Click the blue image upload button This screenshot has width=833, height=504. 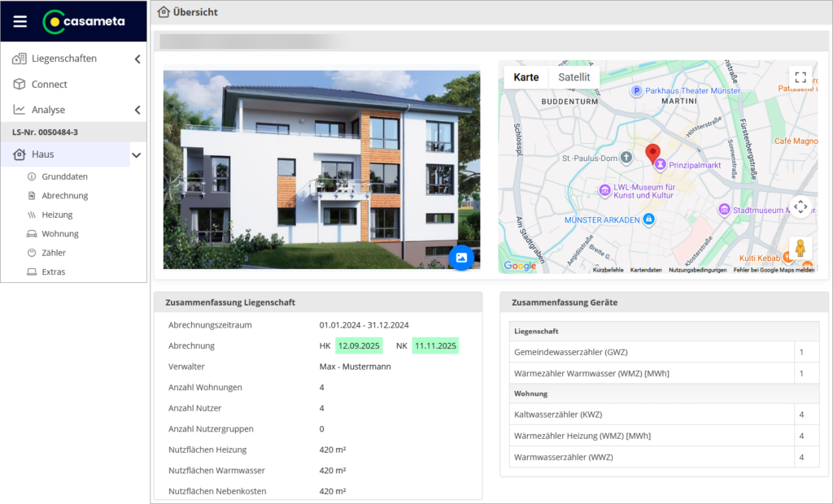click(x=461, y=258)
